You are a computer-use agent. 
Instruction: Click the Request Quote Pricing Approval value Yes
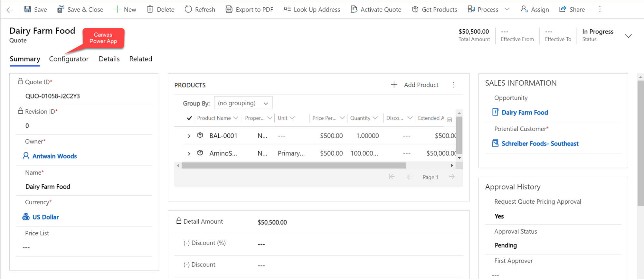tap(499, 216)
